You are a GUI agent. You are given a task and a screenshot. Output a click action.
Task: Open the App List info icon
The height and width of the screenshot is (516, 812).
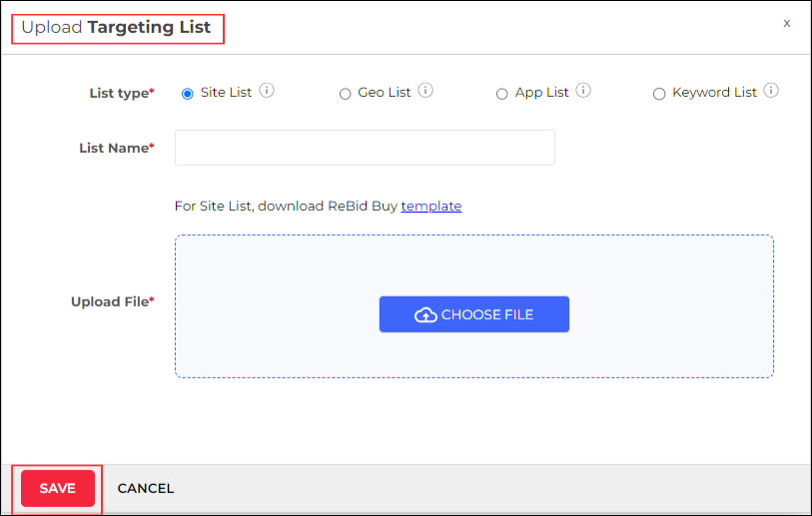[583, 91]
